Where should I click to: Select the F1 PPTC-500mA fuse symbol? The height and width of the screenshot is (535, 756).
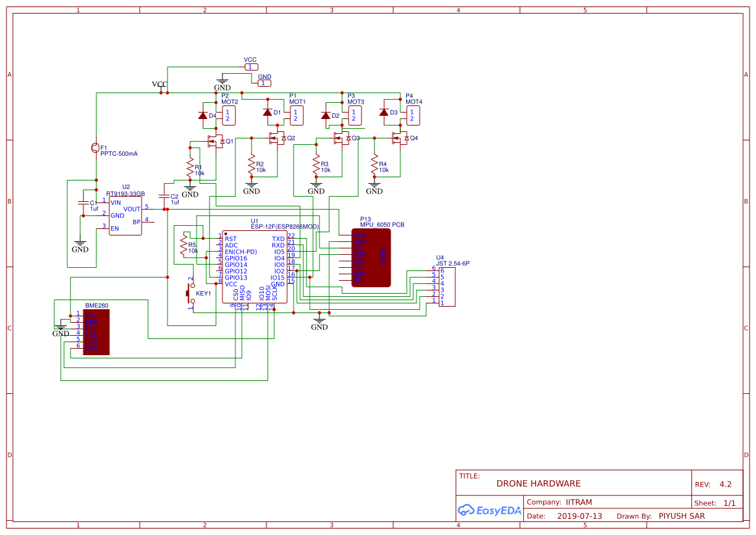(x=96, y=148)
